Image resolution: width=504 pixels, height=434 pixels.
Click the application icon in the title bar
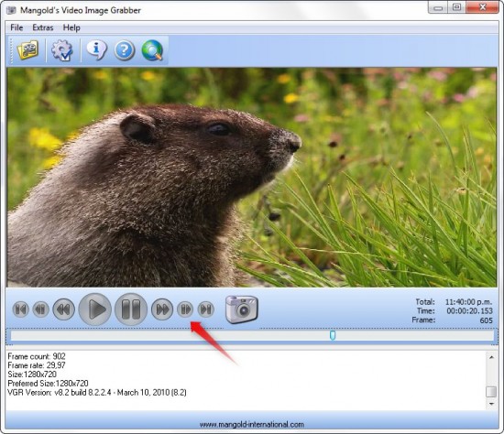point(11,10)
